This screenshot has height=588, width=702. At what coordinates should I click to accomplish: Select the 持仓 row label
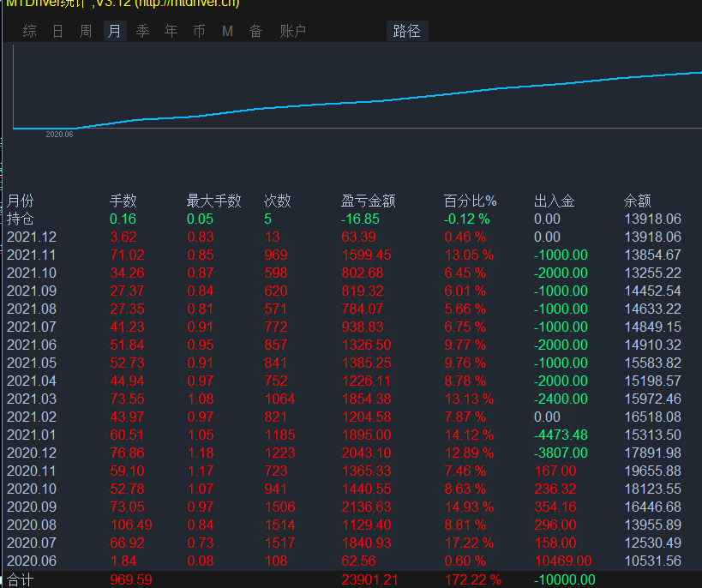(21, 219)
